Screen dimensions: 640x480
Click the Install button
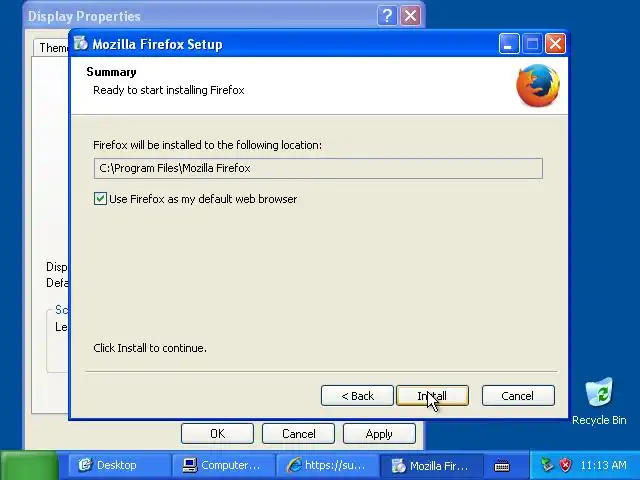pyautogui.click(x=433, y=396)
